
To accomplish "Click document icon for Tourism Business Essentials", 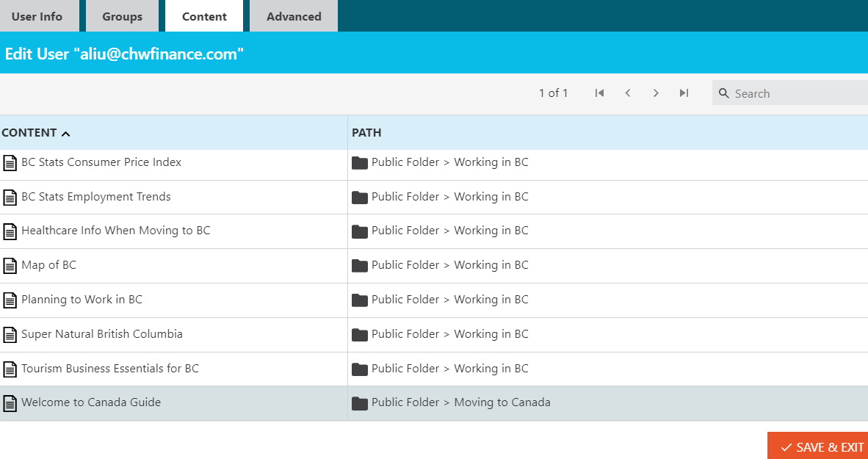I will [x=10, y=369].
